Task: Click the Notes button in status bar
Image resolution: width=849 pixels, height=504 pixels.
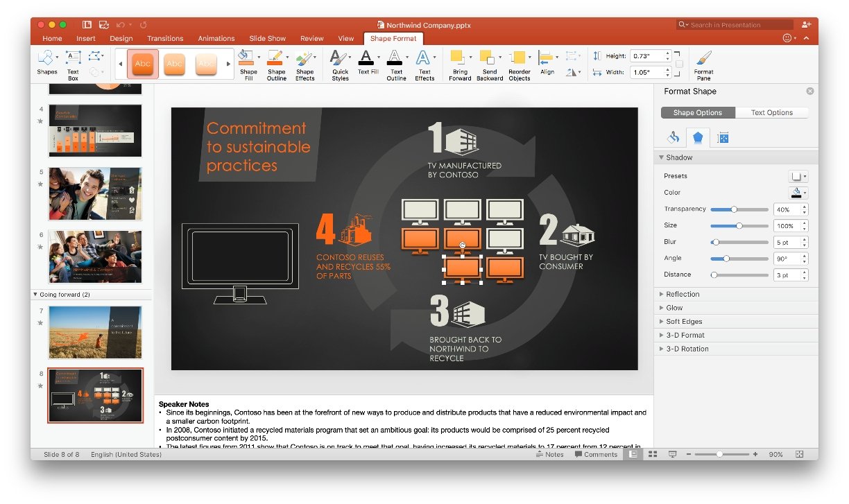Action: tap(551, 454)
